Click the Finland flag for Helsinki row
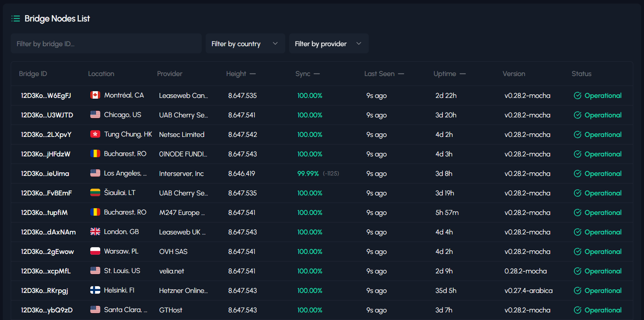Viewport: 644px width, 320px height. [x=95, y=290]
